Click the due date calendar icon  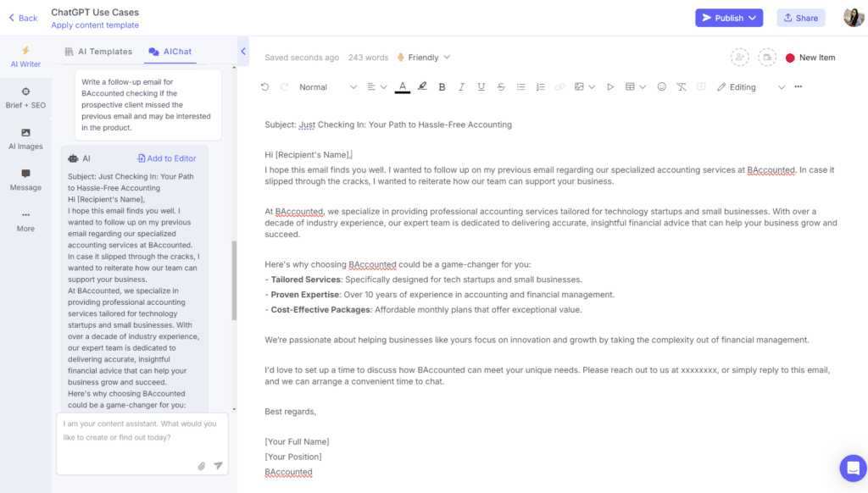click(766, 57)
